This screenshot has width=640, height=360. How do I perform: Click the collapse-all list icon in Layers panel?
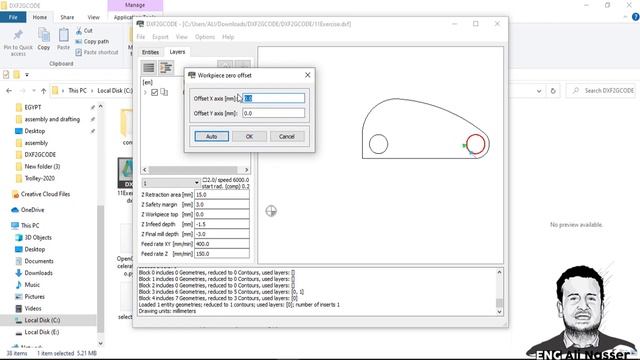(x=149, y=68)
